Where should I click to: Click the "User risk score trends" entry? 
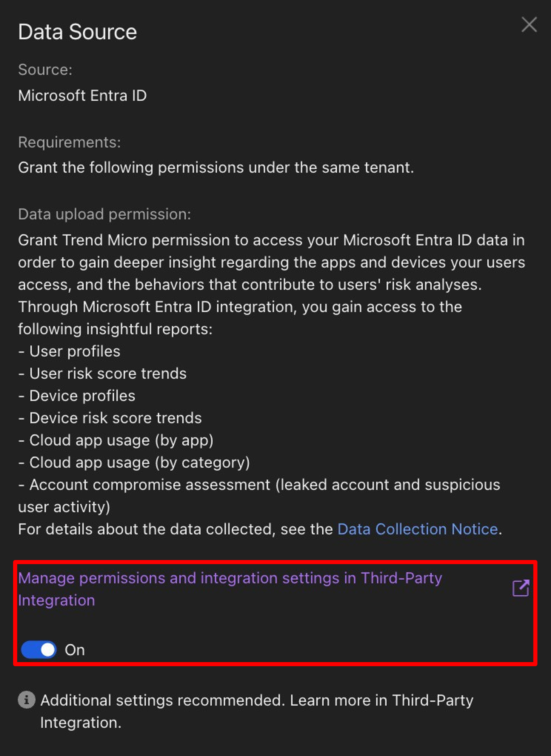(108, 373)
